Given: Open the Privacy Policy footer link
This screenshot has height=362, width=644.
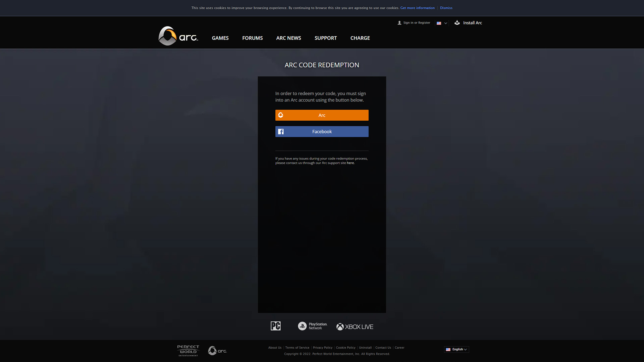Looking at the screenshot, I should coord(322,348).
